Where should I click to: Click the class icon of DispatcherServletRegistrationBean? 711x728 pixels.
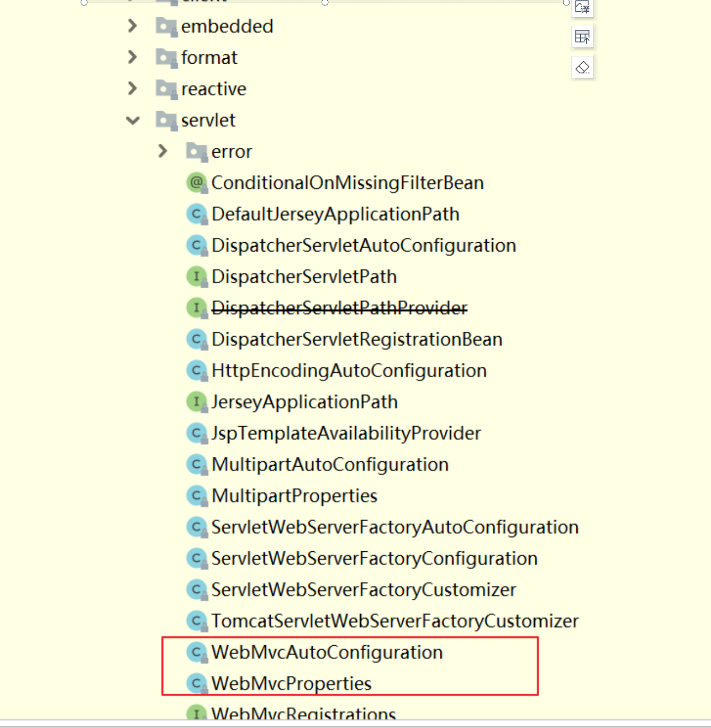(197, 339)
